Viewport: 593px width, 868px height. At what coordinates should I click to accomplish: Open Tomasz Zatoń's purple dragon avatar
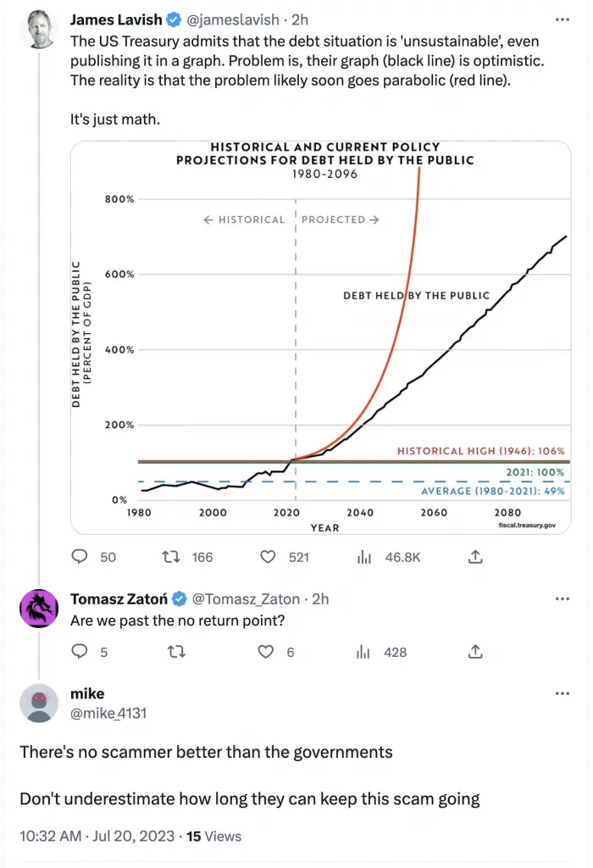tap(39, 609)
